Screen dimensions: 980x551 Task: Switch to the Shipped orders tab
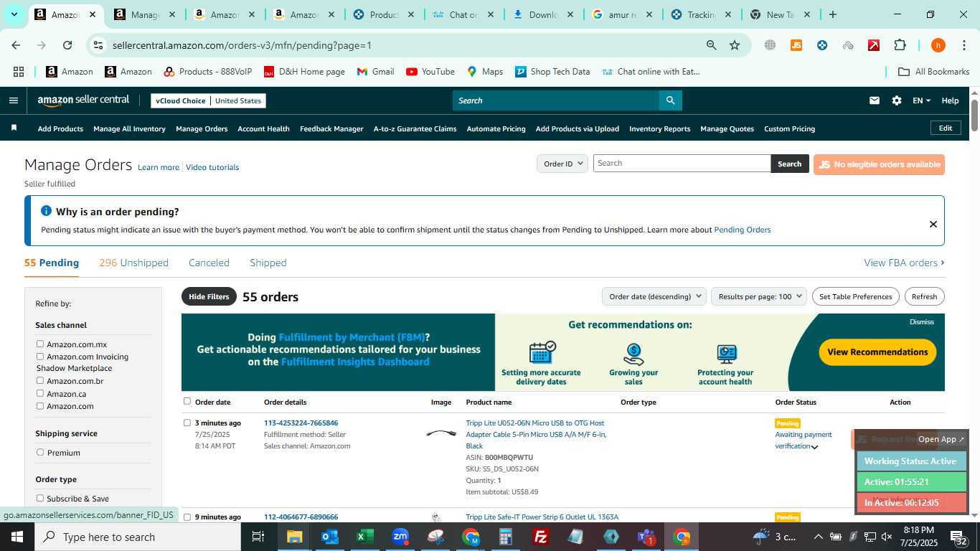[268, 263]
